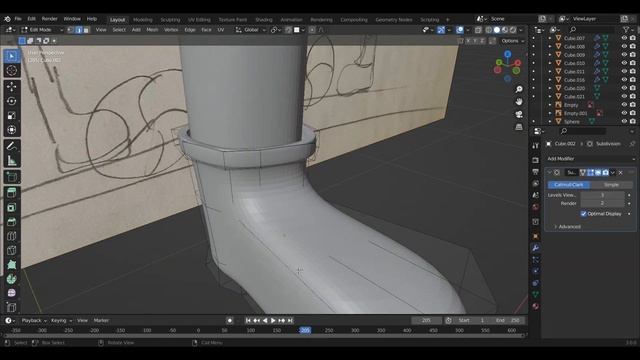Screen dimensions: 640x360
Task: Click the pan view hand icon
Action: pos(519,102)
